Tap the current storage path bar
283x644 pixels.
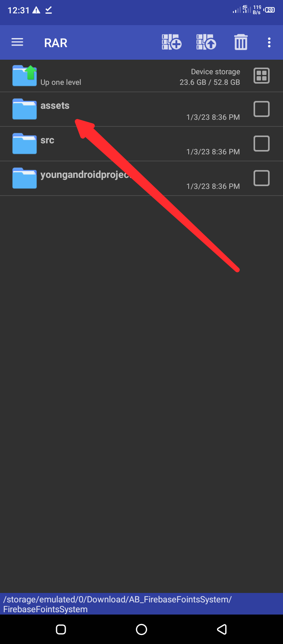pos(141,604)
